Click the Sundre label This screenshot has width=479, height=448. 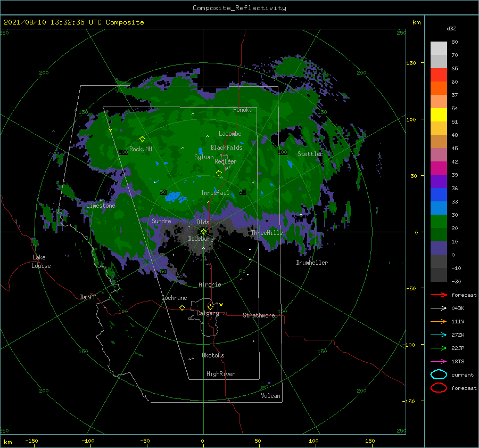pyautogui.click(x=161, y=221)
